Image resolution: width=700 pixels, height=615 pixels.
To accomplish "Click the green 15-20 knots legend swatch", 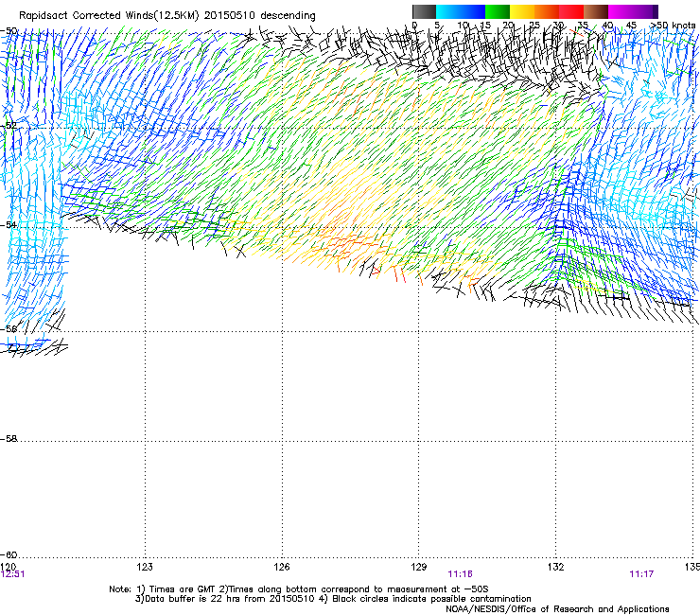I will click(x=498, y=11).
